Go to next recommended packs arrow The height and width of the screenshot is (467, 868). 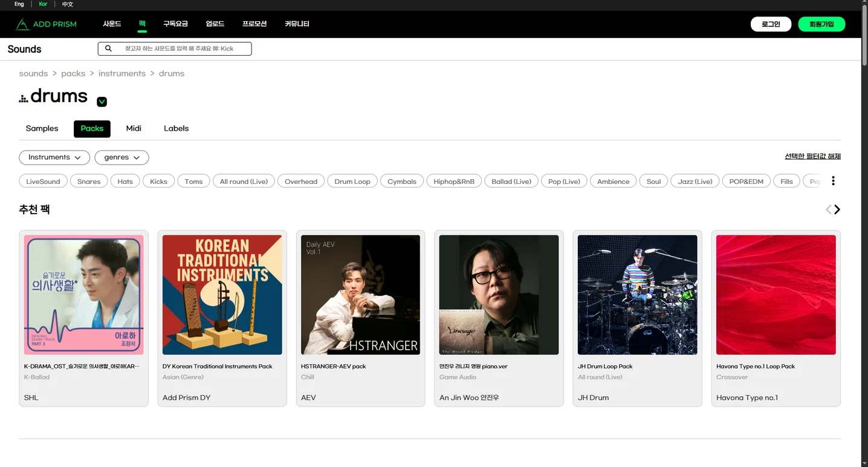[837, 209]
